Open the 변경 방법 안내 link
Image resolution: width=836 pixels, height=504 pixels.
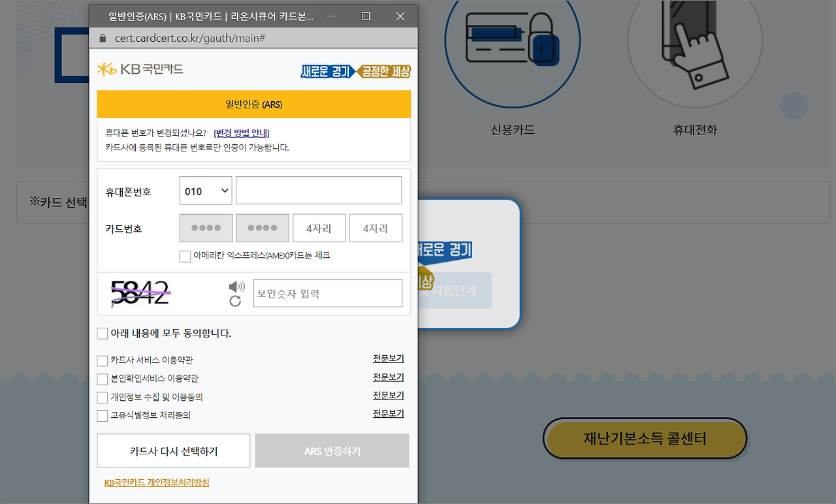pos(242,133)
